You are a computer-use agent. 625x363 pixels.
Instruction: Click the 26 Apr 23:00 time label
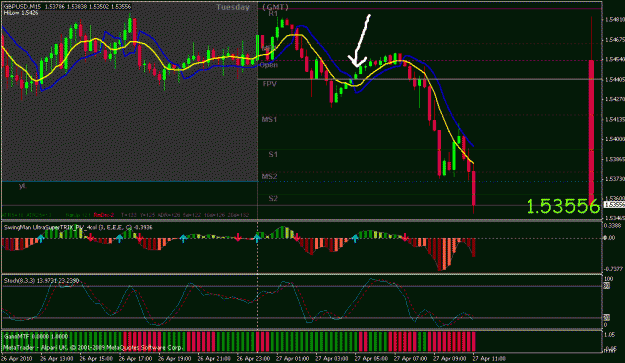pos(253,359)
